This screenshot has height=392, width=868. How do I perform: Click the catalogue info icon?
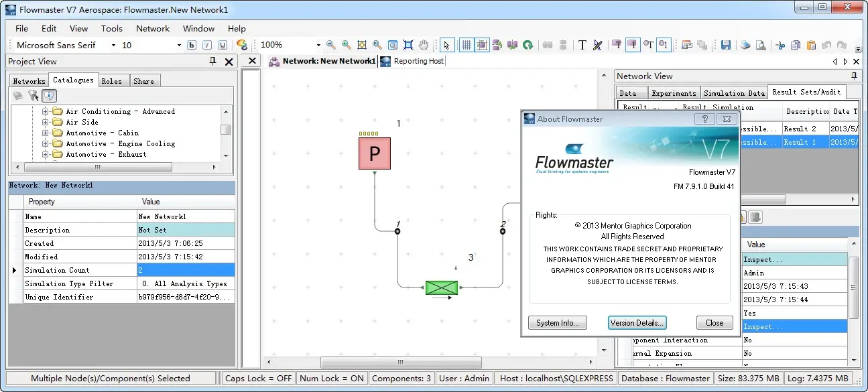49,96
